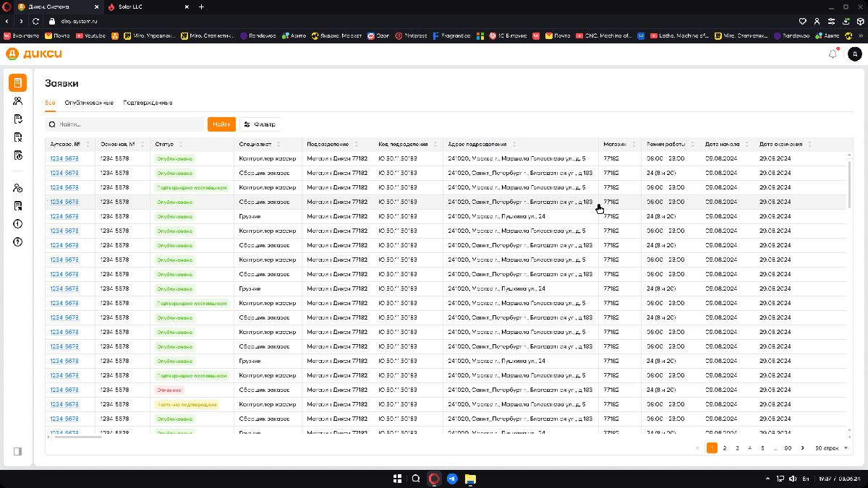
Task: Click the yellow Частично подтверждена status badge
Action: pos(186,404)
